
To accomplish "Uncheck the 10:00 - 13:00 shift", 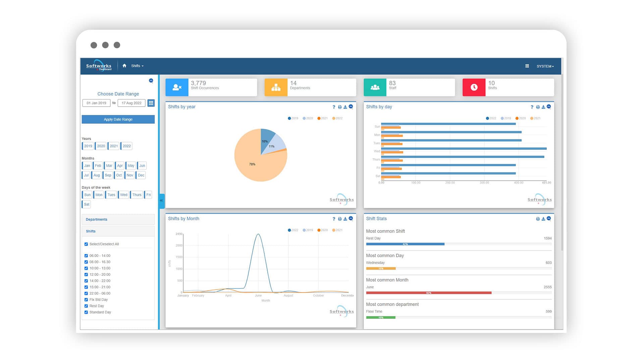I will point(86,268).
